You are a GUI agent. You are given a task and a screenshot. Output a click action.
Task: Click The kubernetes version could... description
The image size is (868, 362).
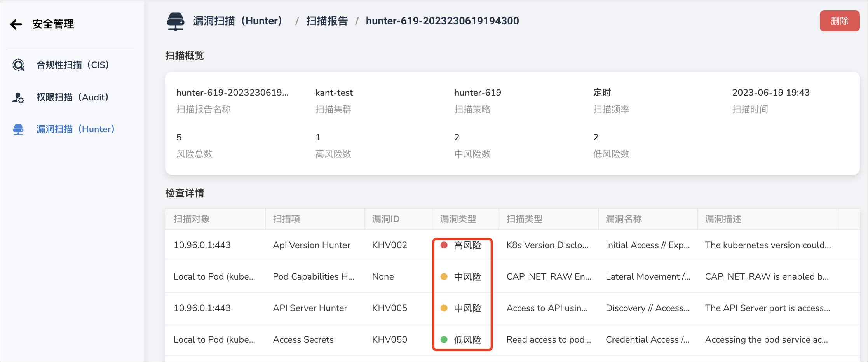(x=768, y=245)
